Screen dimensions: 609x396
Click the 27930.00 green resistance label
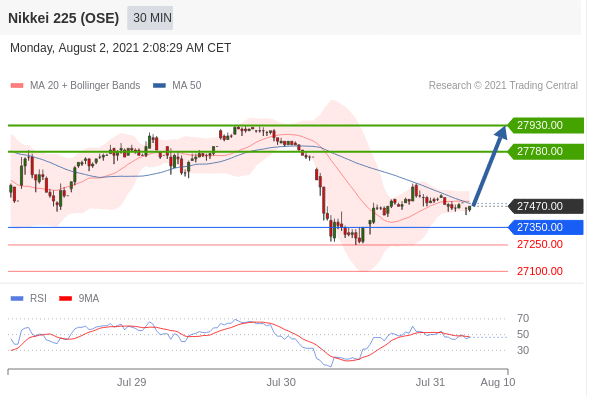[x=546, y=125]
